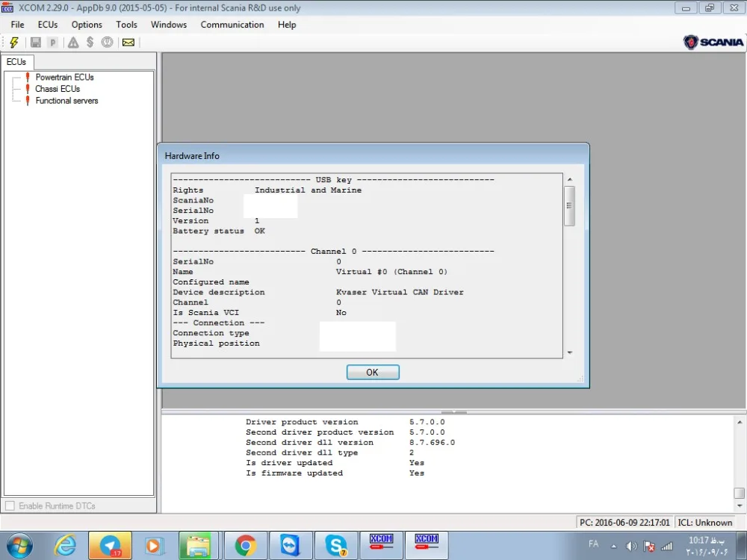The height and width of the screenshot is (560, 747).
Task: Open the Options menu
Action: pyautogui.click(x=87, y=25)
